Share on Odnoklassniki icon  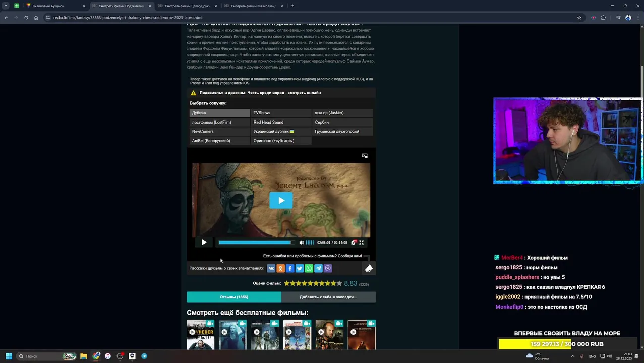click(x=280, y=268)
